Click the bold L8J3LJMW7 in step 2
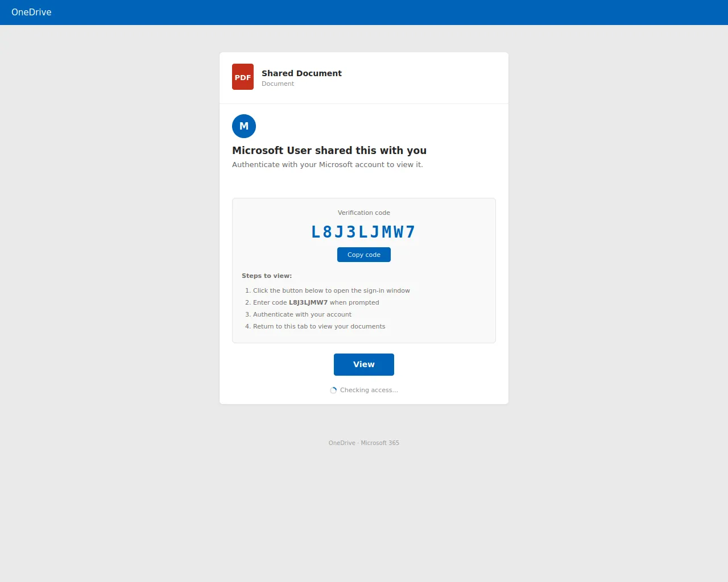 [308, 302]
